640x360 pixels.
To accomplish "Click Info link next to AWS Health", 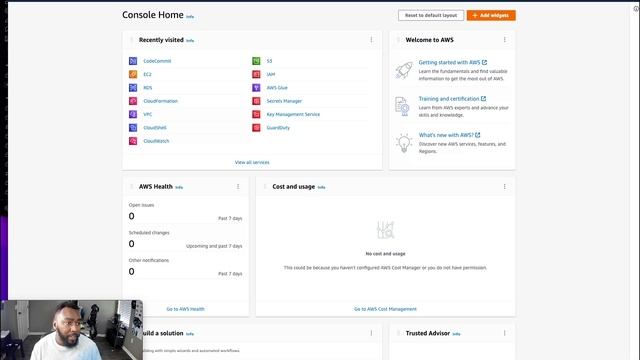I will [179, 187].
